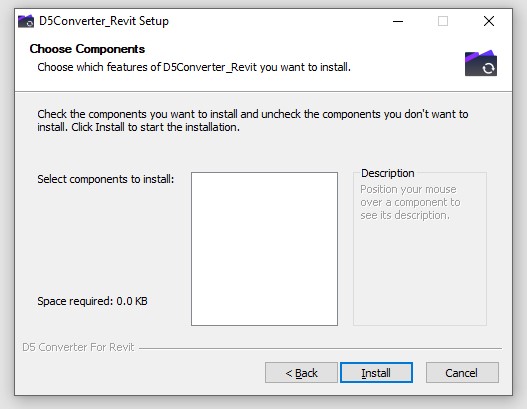Click the 'Choose which features' subtitle text

click(x=194, y=67)
